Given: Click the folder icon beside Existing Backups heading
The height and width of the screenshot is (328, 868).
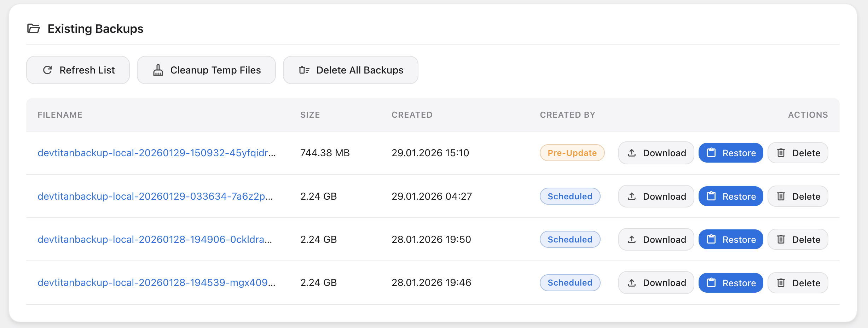Looking at the screenshot, I should [34, 28].
